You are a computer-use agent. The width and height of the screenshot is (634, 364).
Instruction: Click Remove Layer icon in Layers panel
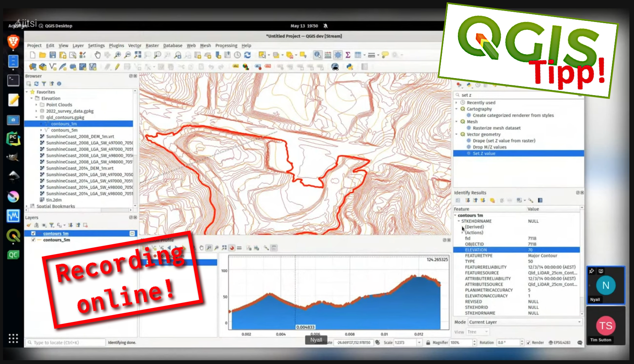(85, 225)
